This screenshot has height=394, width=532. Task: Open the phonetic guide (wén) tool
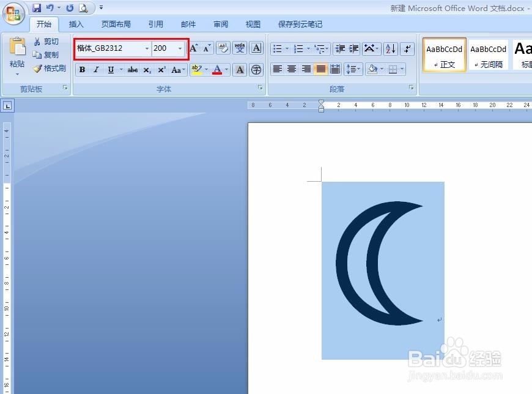coord(240,48)
